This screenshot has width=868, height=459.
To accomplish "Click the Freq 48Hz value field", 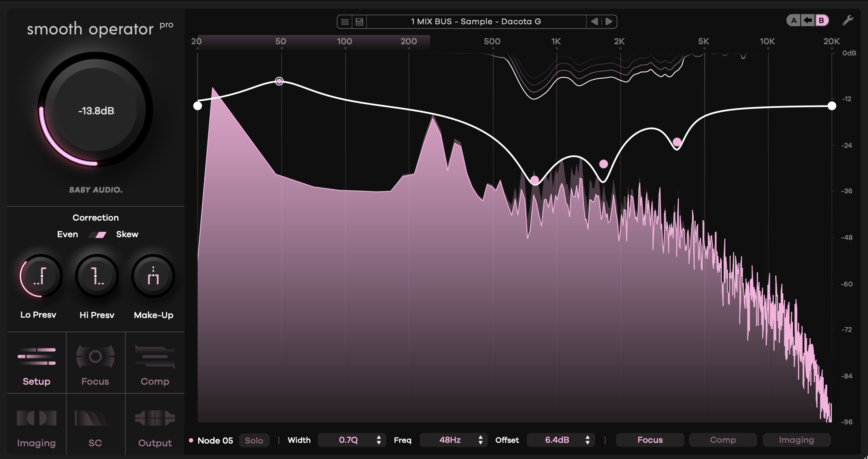I will (453, 440).
